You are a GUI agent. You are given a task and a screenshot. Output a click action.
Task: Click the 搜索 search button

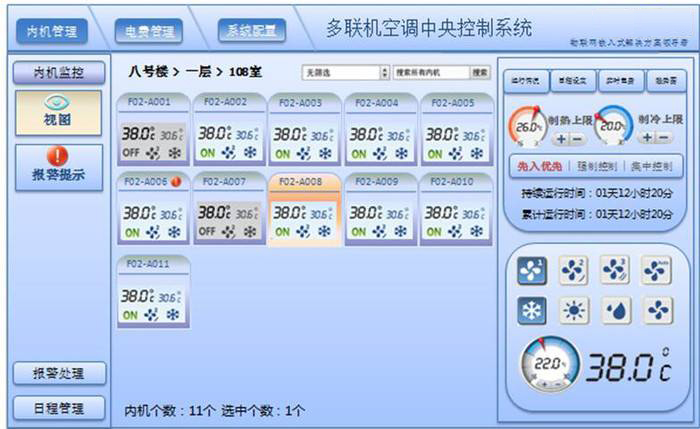(480, 73)
